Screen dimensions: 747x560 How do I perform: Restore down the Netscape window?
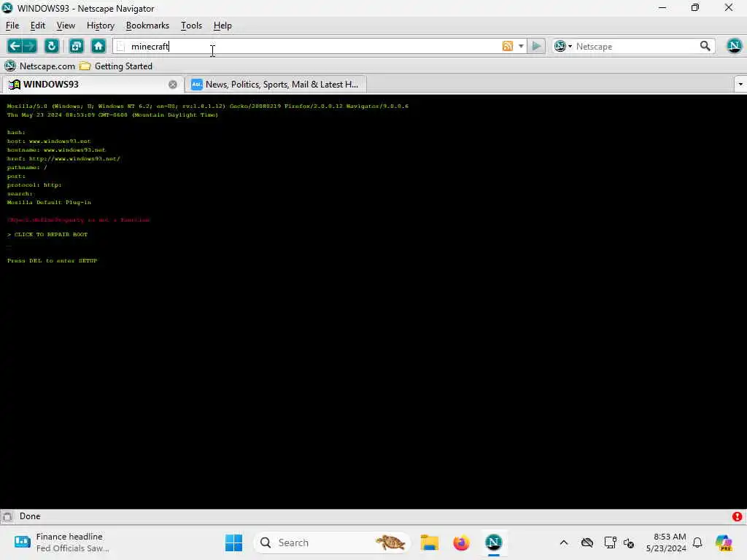(x=695, y=8)
